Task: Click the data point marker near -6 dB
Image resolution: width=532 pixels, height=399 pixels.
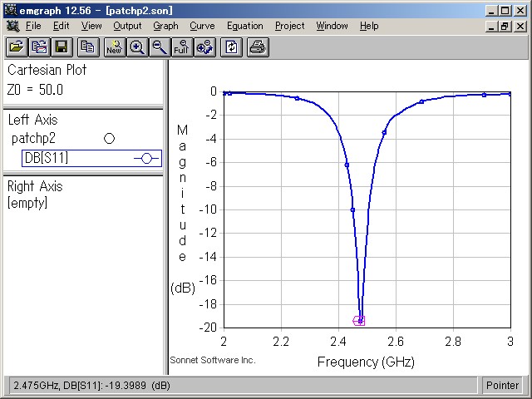Action: tap(347, 165)
